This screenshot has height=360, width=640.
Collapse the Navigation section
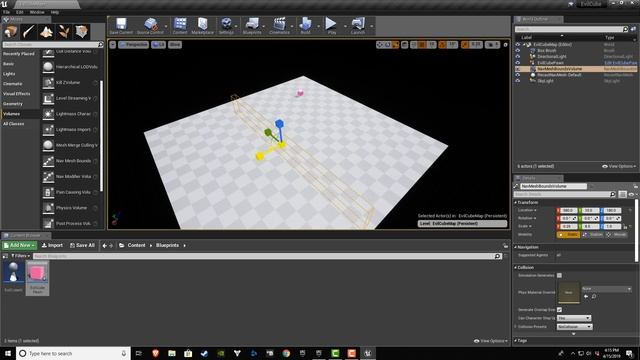click(x=516, y=247)
